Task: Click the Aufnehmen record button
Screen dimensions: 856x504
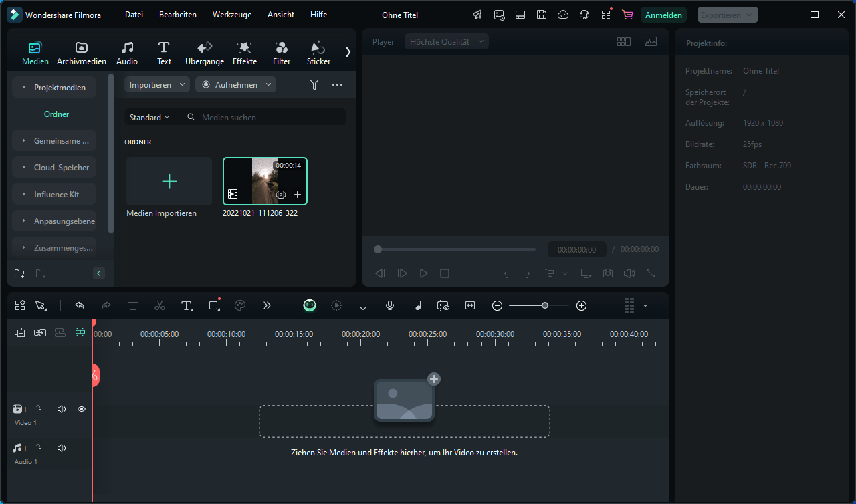Action: [x=235, y=85]
